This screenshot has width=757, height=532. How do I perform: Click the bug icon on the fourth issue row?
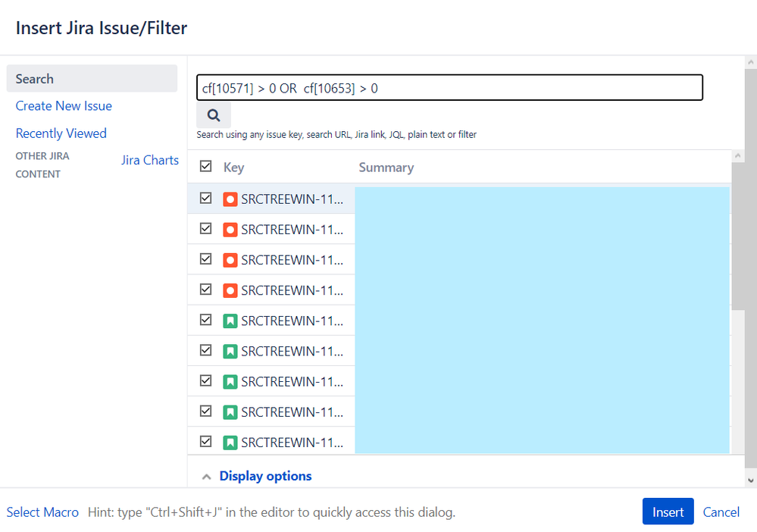pos(230,289)
